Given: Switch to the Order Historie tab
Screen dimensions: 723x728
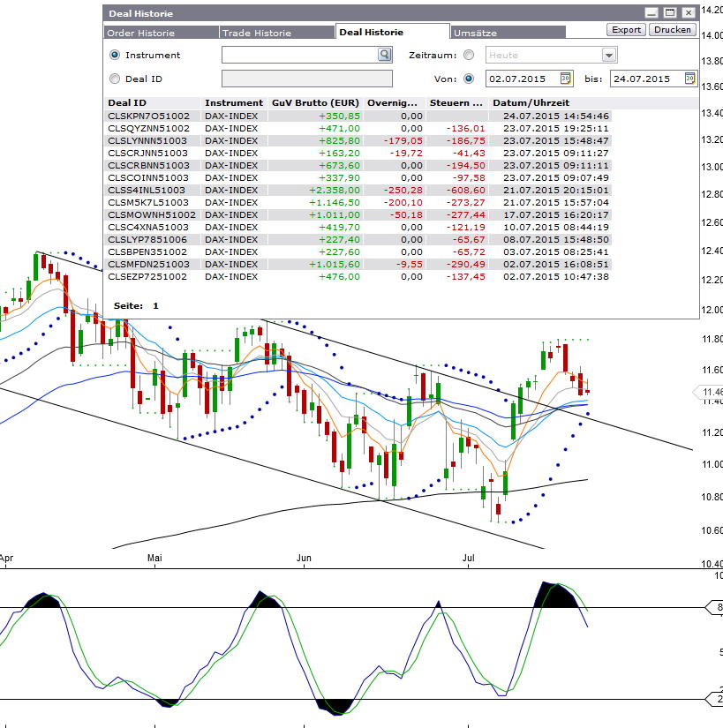Looking at the screenshot, I should coord(141,33).
